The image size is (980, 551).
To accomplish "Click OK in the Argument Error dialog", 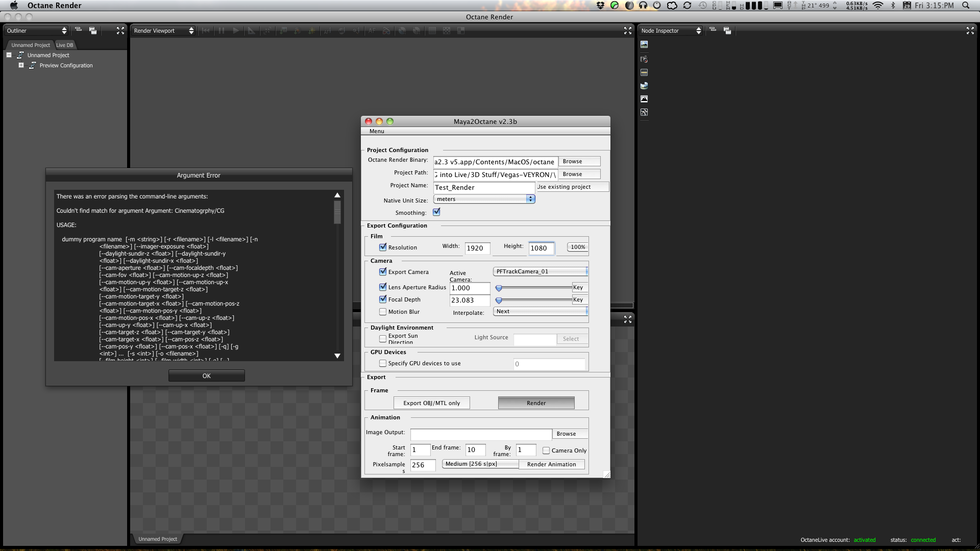I will [206, 376].
